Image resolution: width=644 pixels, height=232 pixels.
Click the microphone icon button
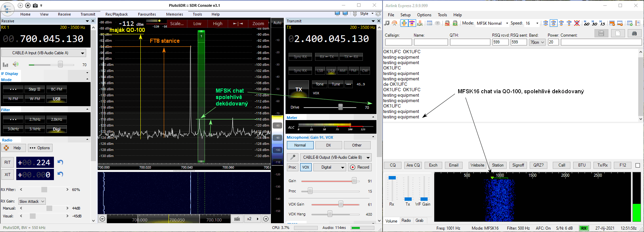click(x=292, y=157)
